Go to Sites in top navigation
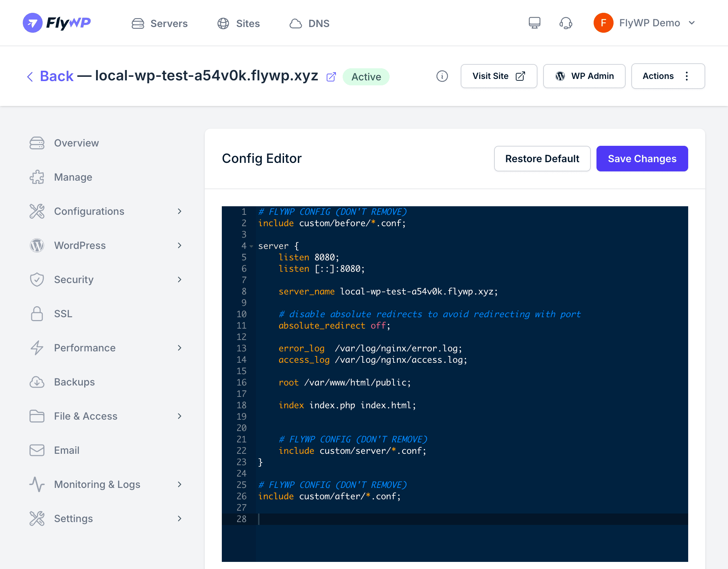Viewport: 728px width, 569px height. click(239, 23)
